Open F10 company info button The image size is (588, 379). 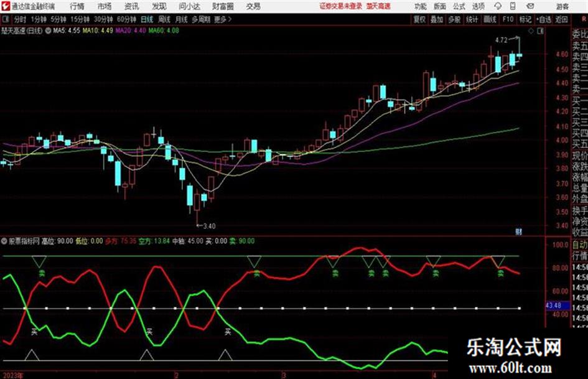(508, 19)
